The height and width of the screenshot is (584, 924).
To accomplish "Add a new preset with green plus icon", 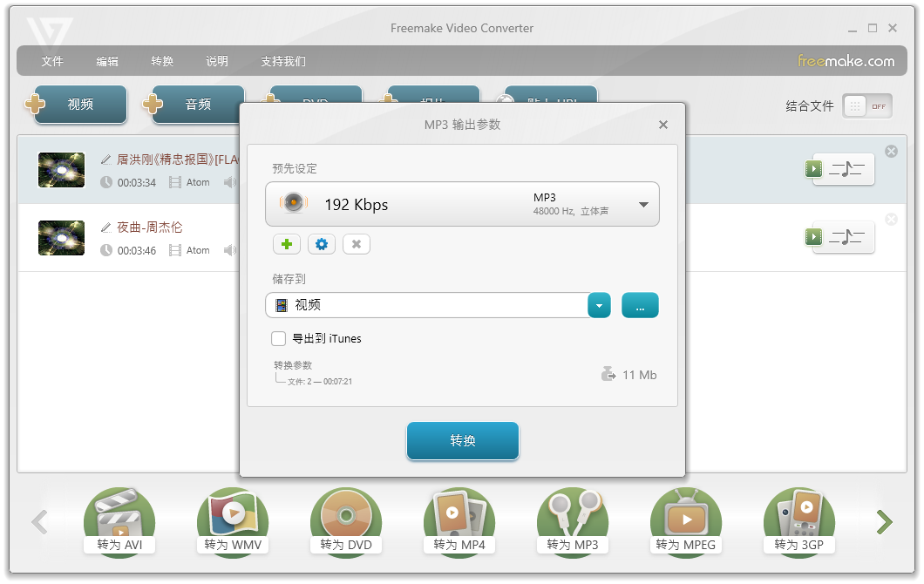I will [287, 244].
